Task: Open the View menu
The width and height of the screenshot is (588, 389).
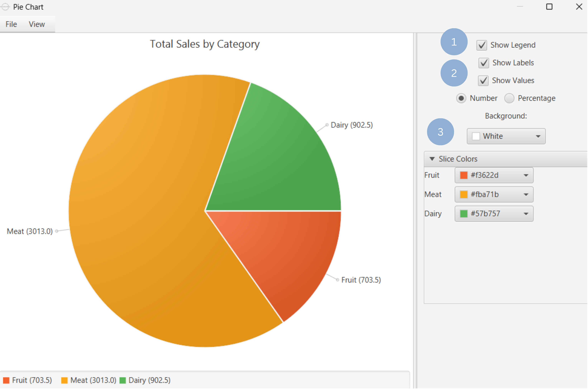Action: 36,24
